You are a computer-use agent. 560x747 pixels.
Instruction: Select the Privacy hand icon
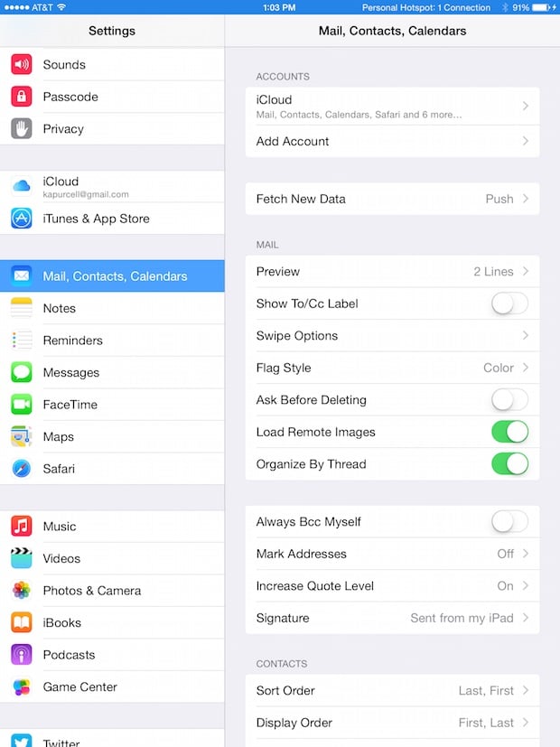22,128
